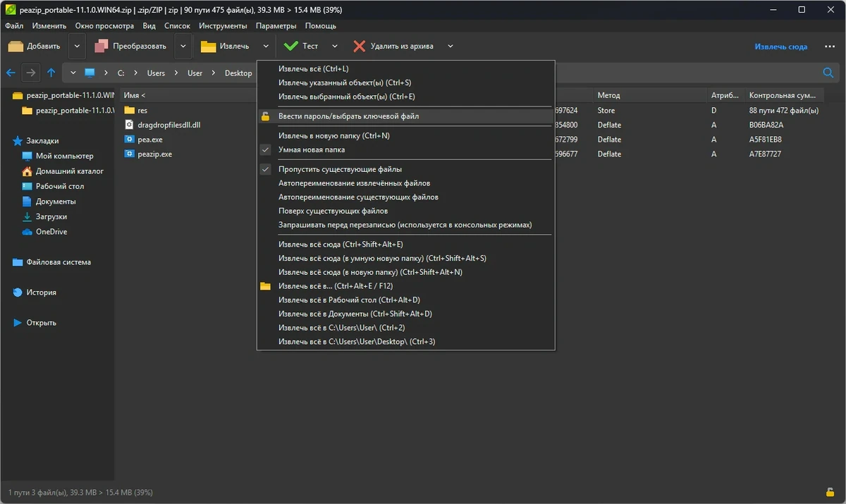Click the green checkmark Тест icon
846x504 pixels.
[x=290, y=47]
